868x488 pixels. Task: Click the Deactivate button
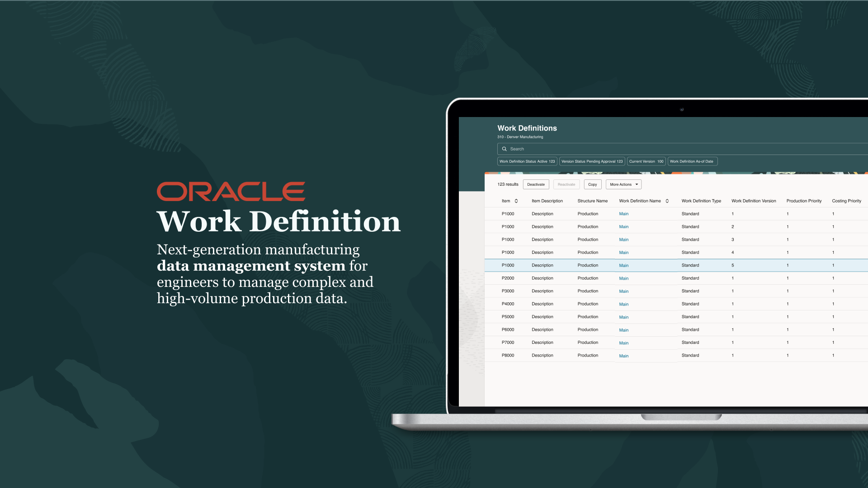tap(536, 184)
